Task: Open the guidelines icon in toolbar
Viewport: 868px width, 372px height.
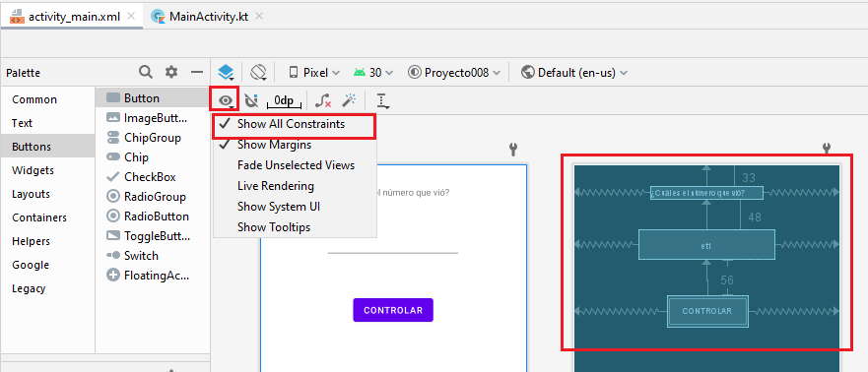Action: pos(382,100)
